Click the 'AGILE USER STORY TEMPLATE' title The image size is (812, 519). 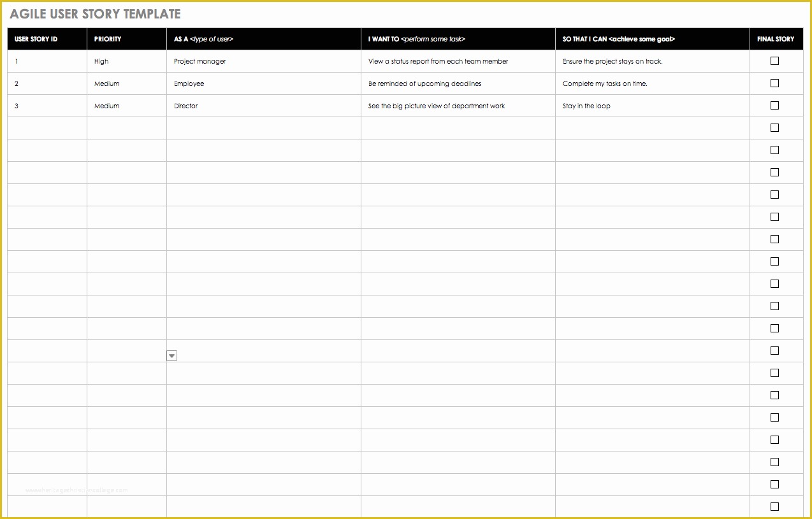point(96,14)
